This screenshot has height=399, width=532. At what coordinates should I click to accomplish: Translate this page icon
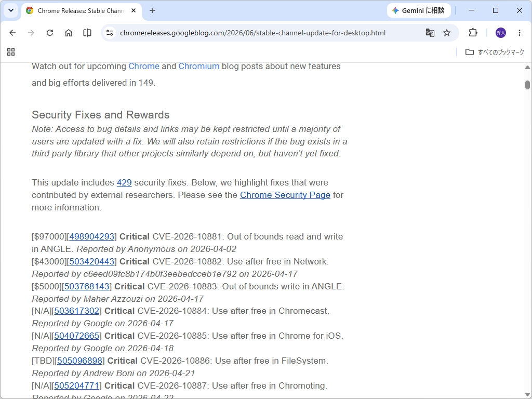tap(430, 33)
